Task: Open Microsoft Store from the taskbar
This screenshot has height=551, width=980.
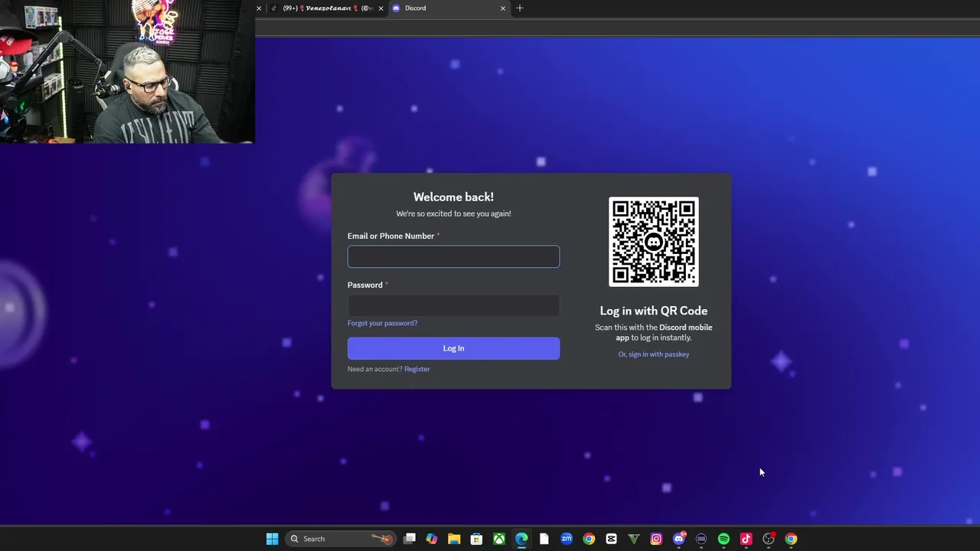Action: pyautogui.click(x=476, y=539)
